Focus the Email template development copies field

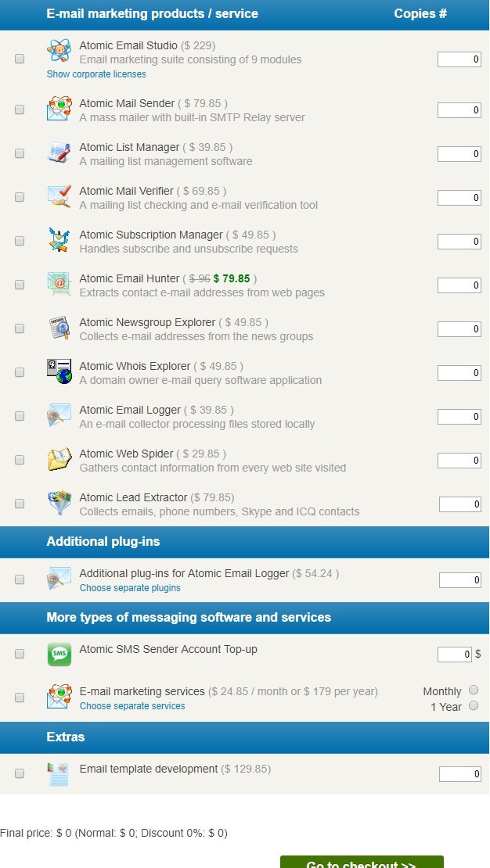tap(460, 774)
